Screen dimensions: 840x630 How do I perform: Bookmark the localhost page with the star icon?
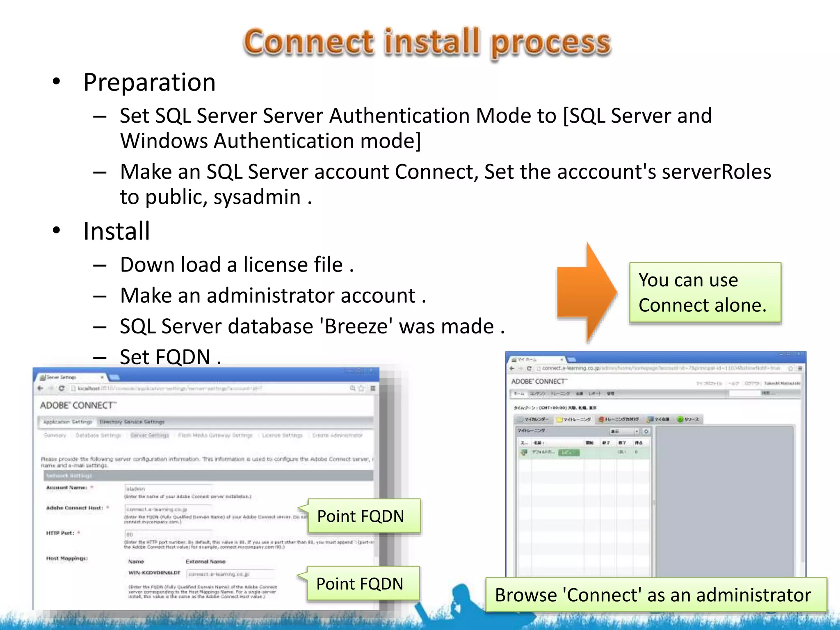(361, 388)
